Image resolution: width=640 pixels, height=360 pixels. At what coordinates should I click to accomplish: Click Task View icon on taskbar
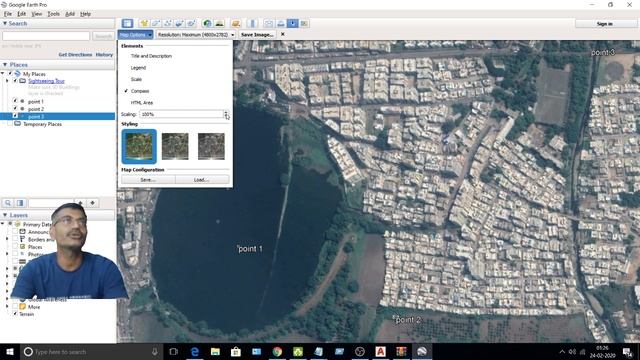[x=173, y=351]
